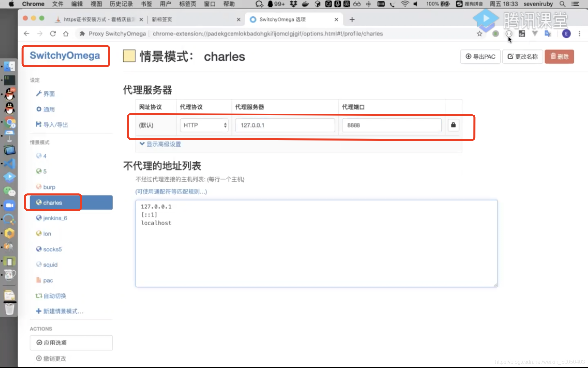Select the charles profile

[71, 203]
